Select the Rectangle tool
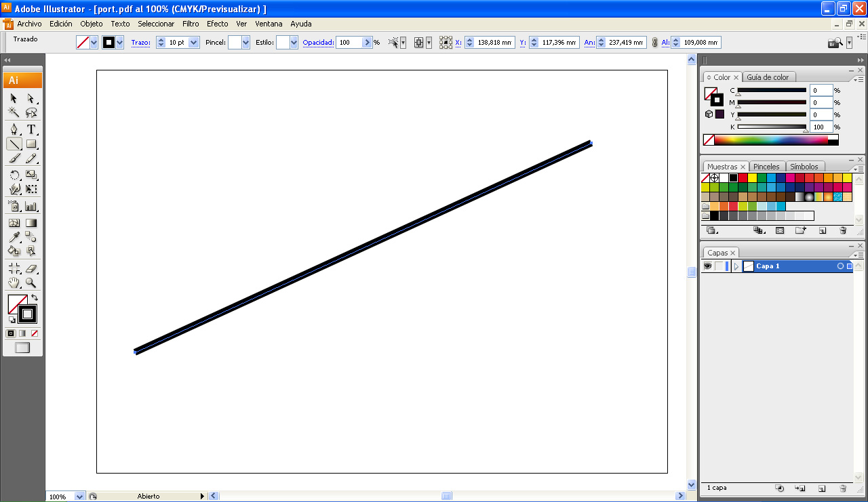The image size is (868, 502). click(x=31, y=144)
